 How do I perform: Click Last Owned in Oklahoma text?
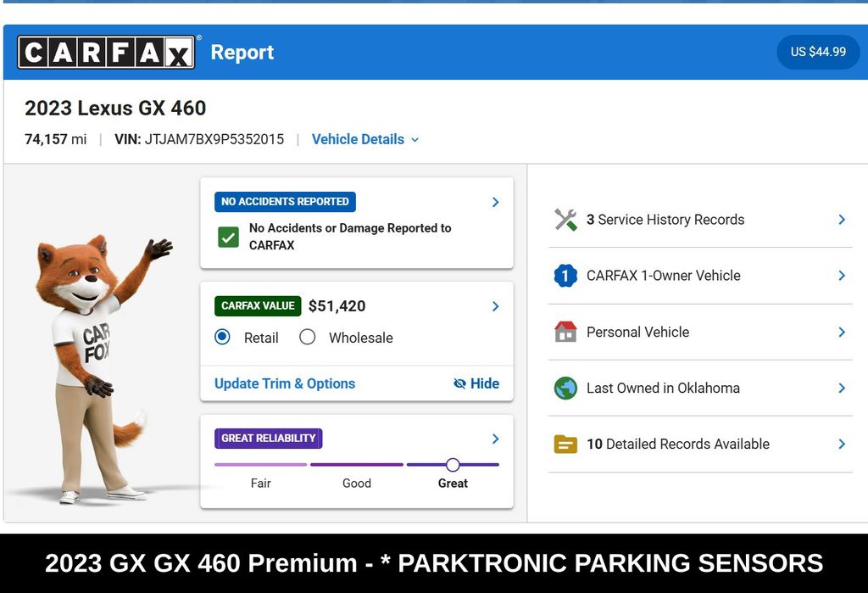click(x=663, y=388)
